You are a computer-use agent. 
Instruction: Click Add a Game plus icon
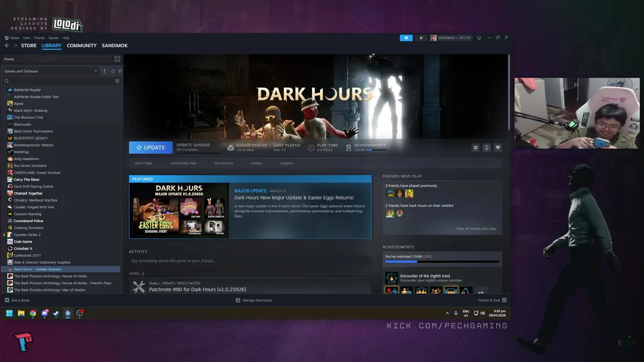7,300
